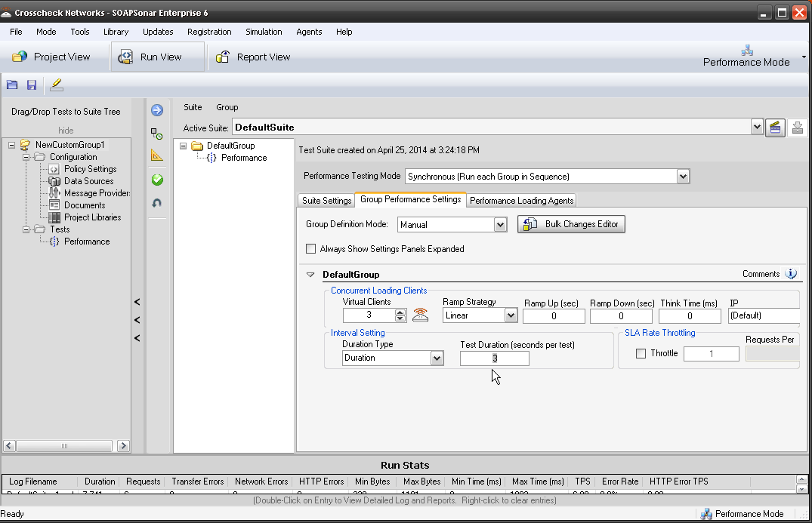812x523 pixels.
Task: Click the Performance Mode icon in status bar
Action: click(x=706, y=514)
